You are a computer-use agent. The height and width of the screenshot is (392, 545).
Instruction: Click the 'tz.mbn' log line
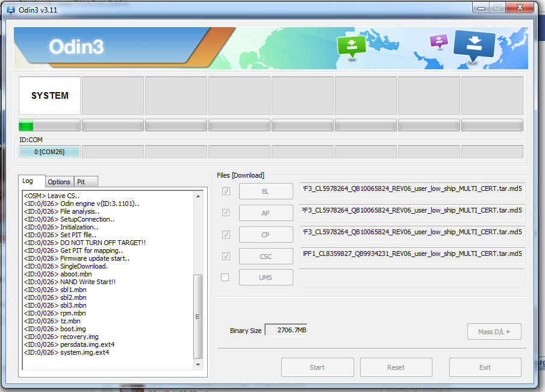click(52, 321)
